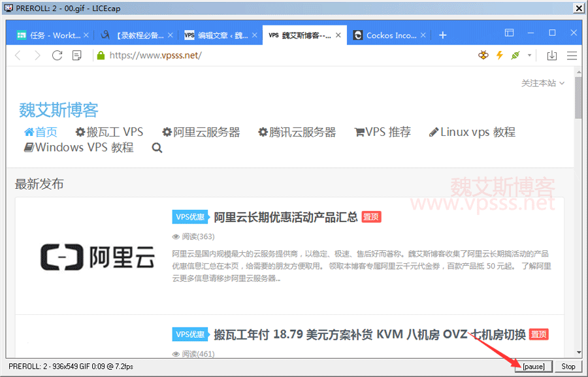This screenshot has height=377, width=588.
Task: Expand the 关注本站 dropdown
Action: [542, 83]
